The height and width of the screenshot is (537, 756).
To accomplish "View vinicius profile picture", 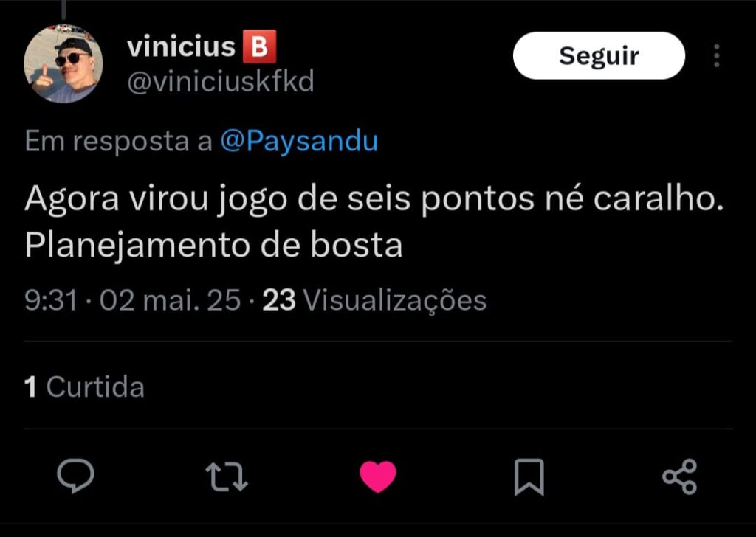I will [63, 63].
